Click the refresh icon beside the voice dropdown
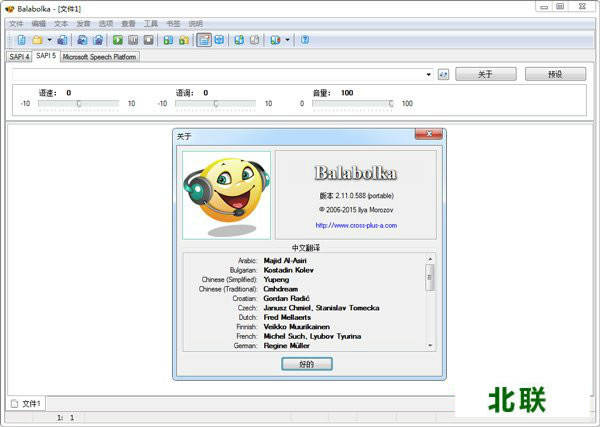Screen dimensions: 600x427 443,74
